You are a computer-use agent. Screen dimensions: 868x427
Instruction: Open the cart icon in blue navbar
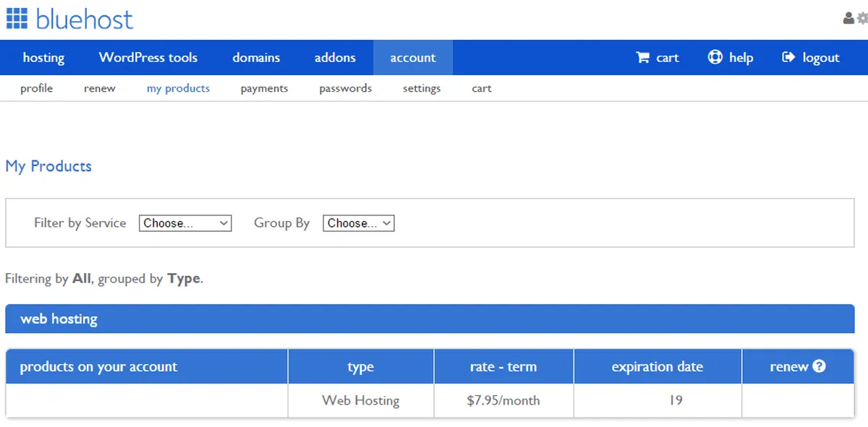pos(642,58)
